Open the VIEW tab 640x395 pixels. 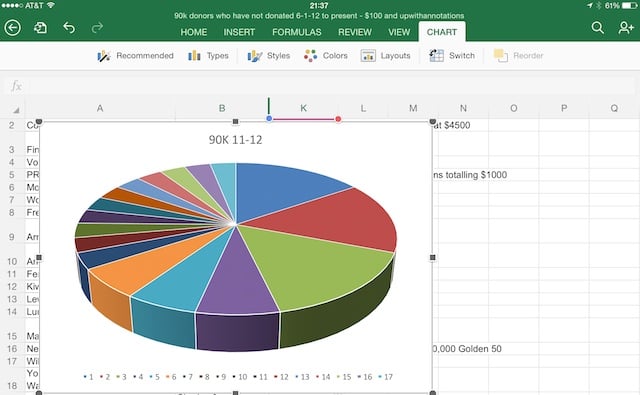pyautogui.click(x=399, y=32)
